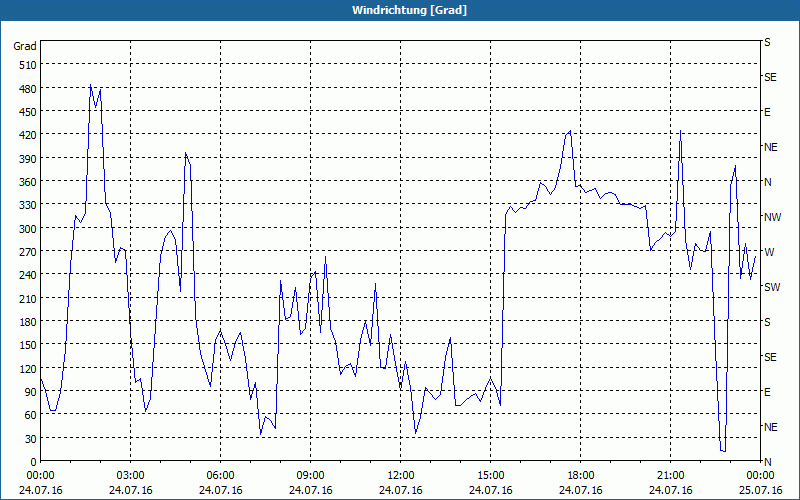Click the NW compass direction label

click(x=772, y=217)
